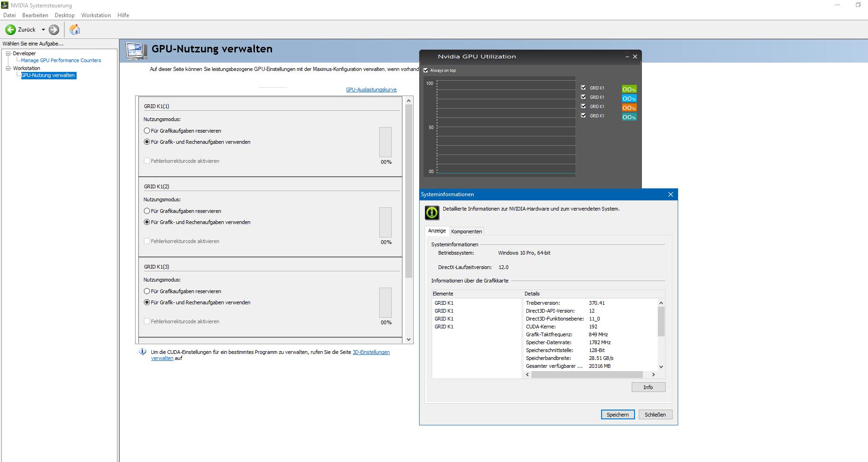Select GRID K1 in the Elemente list
This screenshot has height=462, width=868.
pos(443,302)
